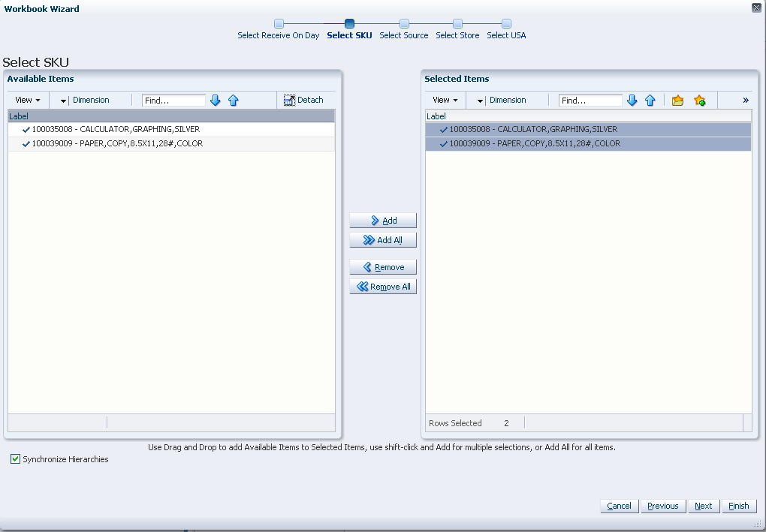This screenshot has height=532, width=766.
Task: Click the Finish button
Action: (x=739, y=506)
